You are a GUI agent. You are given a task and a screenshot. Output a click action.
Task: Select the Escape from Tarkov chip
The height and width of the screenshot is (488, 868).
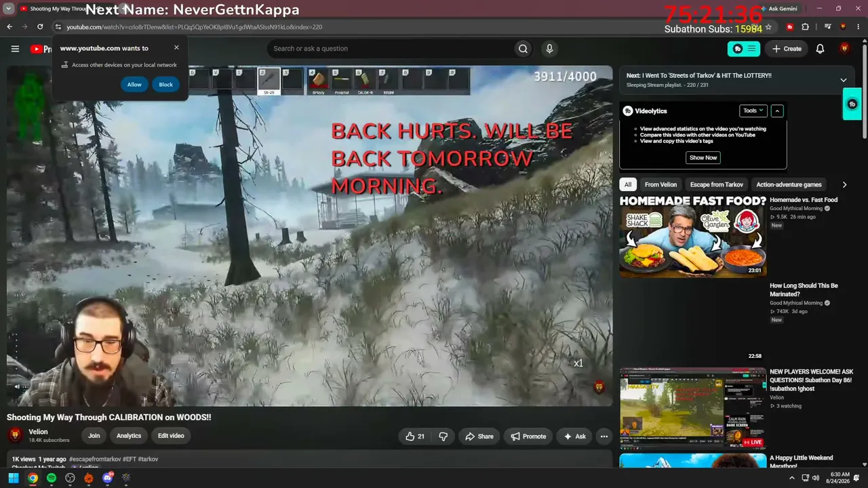click(716, 184)
